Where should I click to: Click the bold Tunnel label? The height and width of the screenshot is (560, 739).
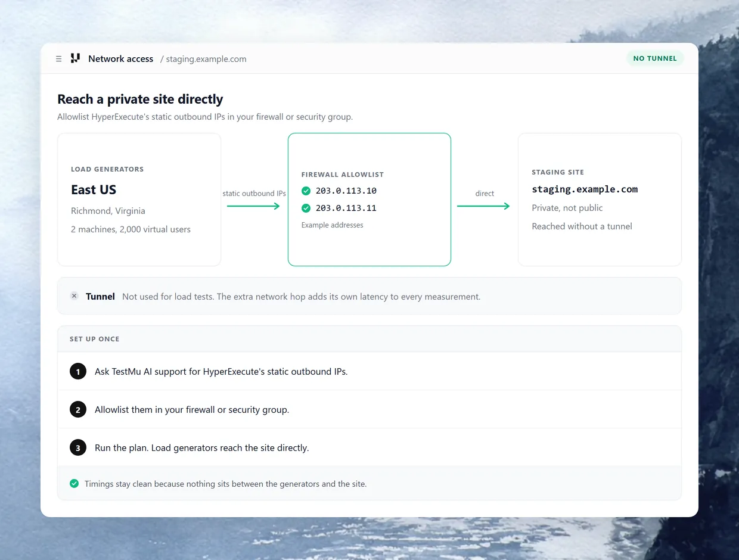tap(100, 296)
